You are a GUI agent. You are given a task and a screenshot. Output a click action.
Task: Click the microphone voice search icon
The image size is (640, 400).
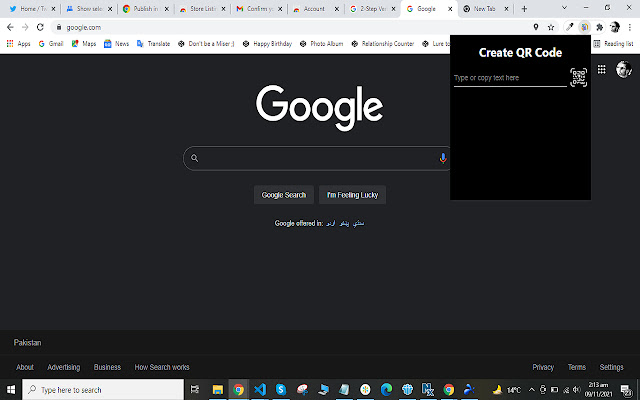coord(443,158)
